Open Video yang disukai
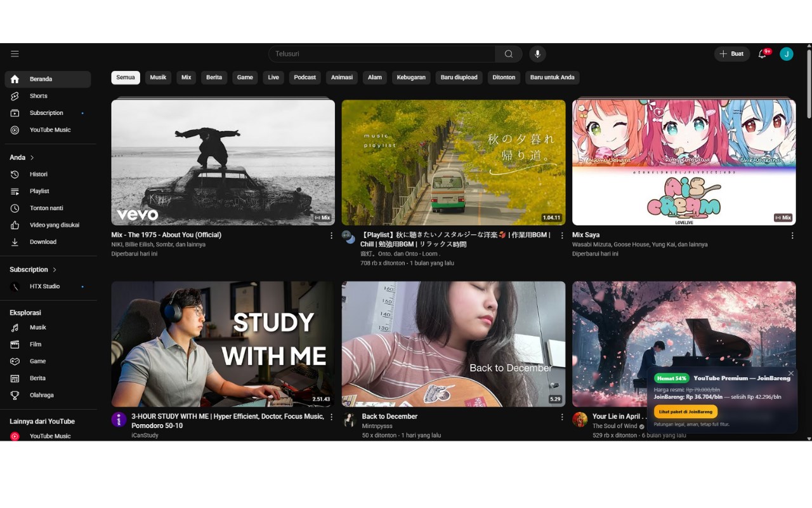 [48, 225]
